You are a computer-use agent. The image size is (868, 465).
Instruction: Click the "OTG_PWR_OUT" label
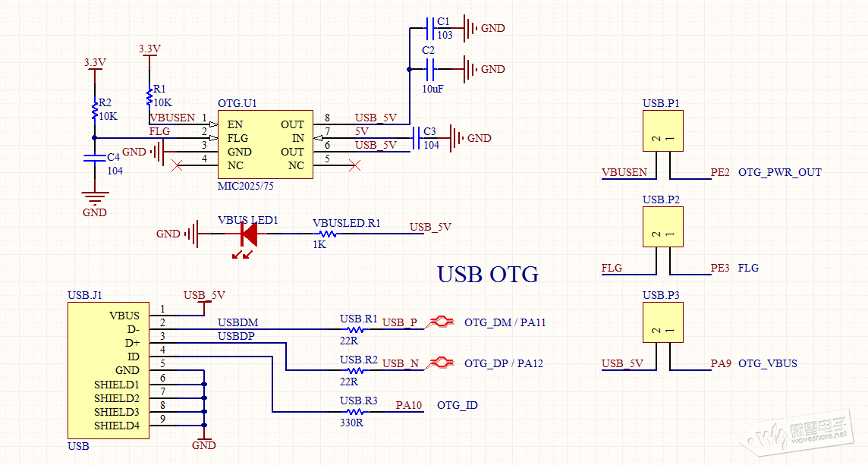[779, 172]
